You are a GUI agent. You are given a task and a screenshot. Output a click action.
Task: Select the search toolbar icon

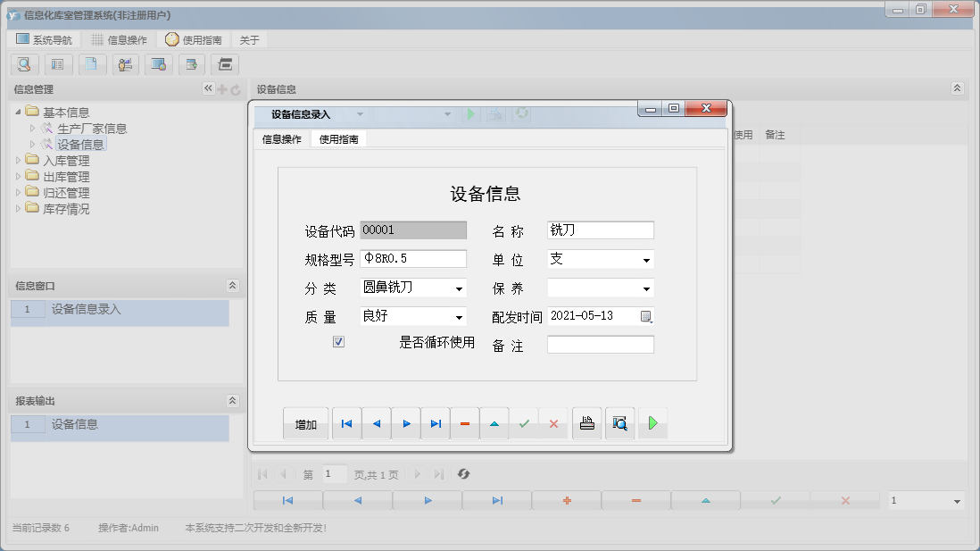(24, 64)
